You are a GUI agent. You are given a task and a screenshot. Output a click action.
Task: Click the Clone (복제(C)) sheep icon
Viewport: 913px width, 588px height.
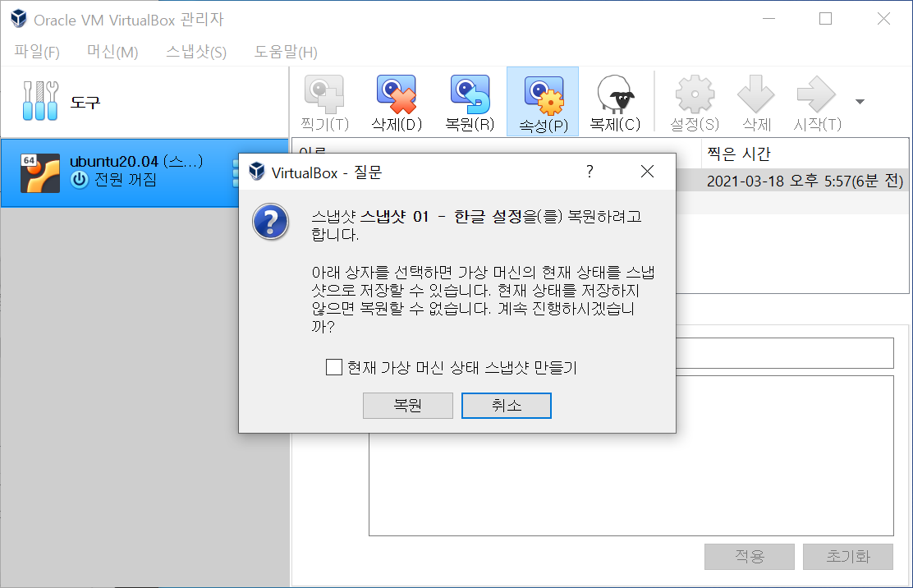616,103
